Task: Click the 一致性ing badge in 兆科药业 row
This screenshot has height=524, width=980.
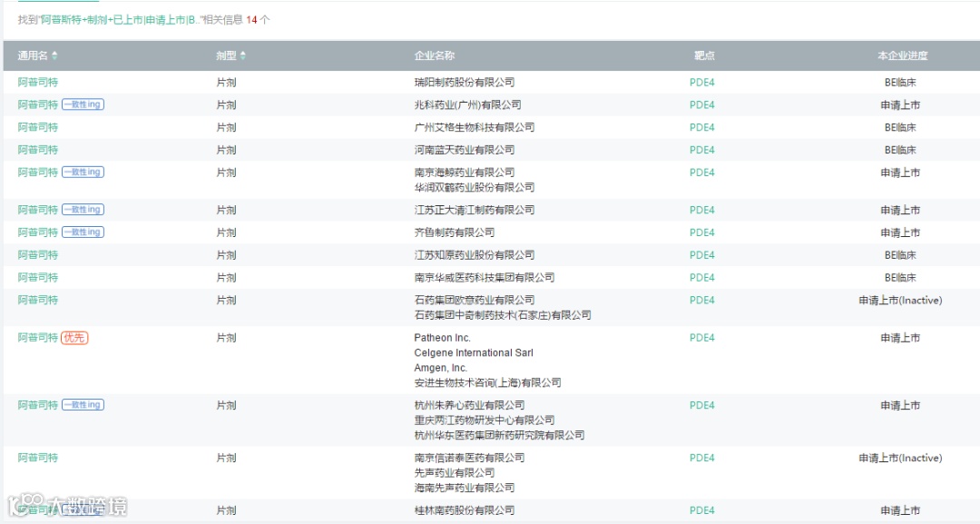Action: [83, 104]
